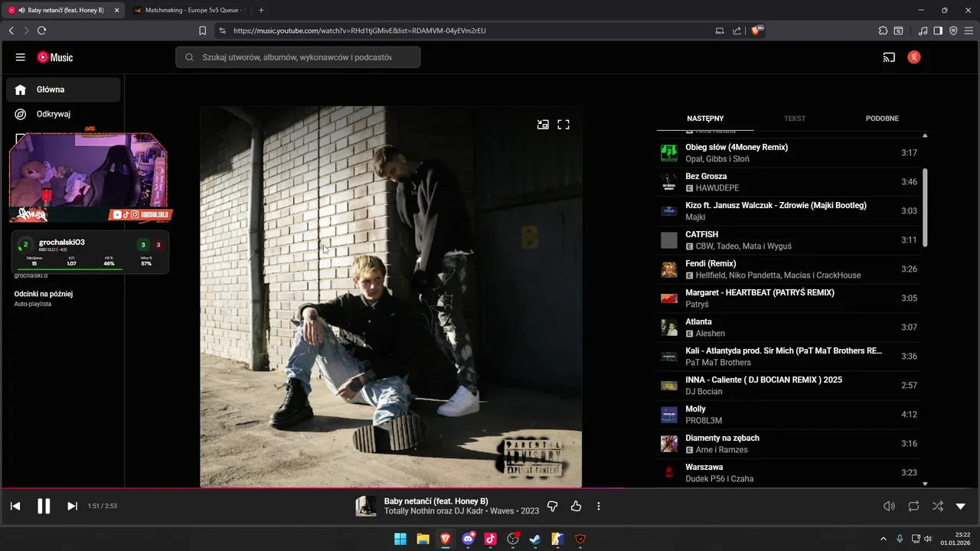Select Margaret - HEARTBEAT (PATRYŚ REMIX)
The image size is (980, 551).
click(789, 298)
